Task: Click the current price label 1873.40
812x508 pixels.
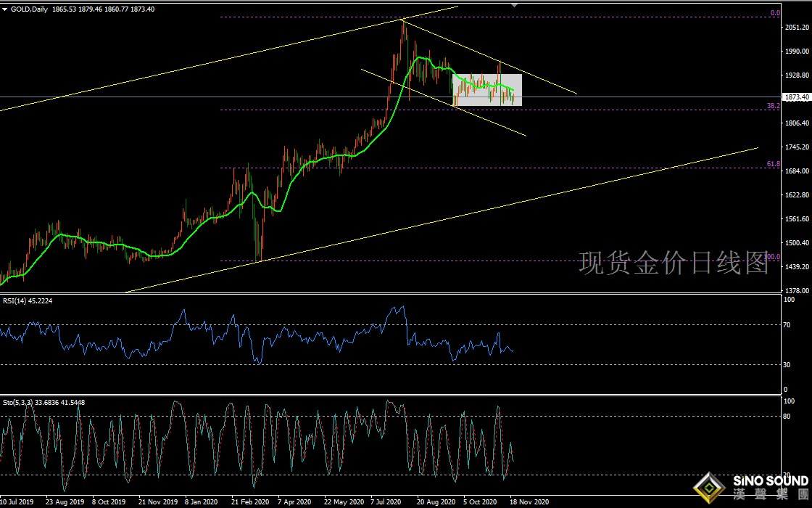Action: point(797,97)
